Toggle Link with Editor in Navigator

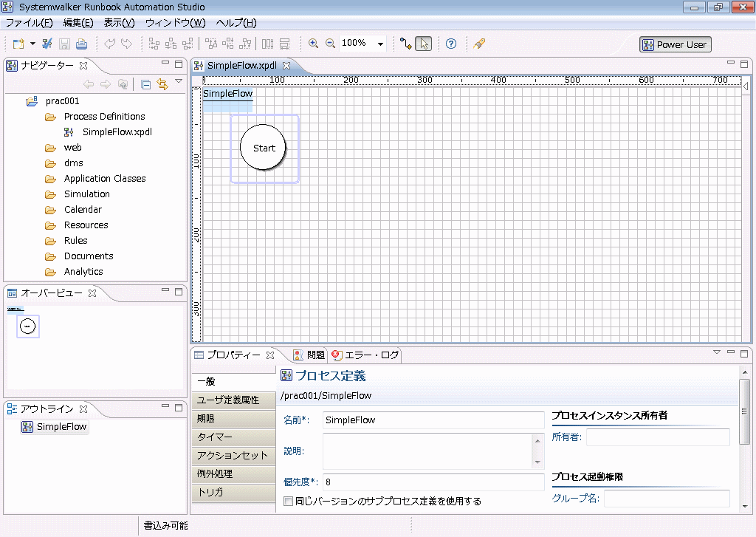coord(162,84)
